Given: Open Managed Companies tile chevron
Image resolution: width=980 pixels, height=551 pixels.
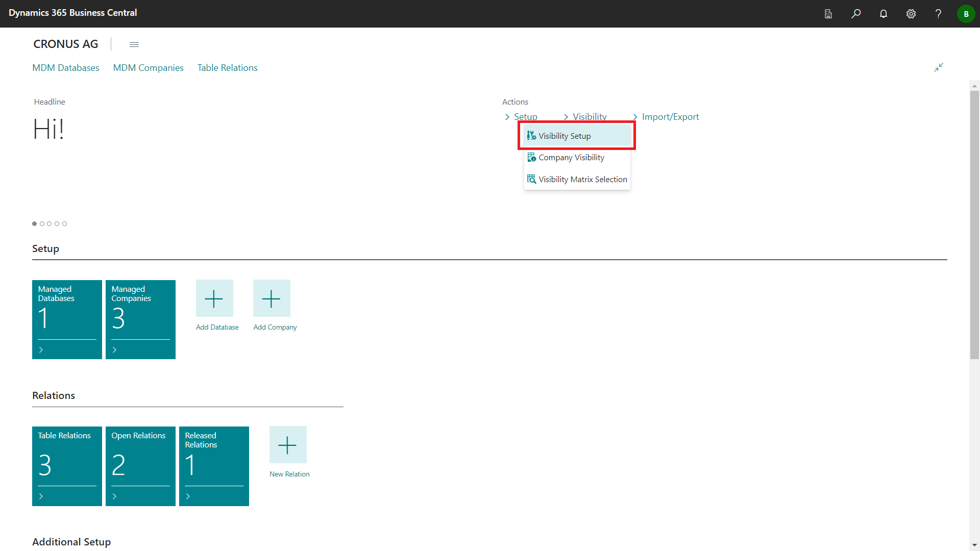Looking at the screenshot, I should 115,350.
